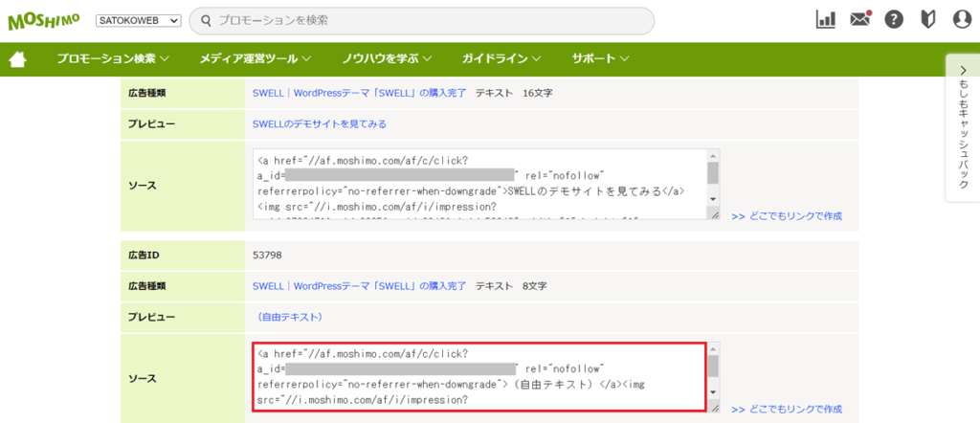Click the highlighted source code textarea
This screenshot has width=980, height=423.
[479, 377]
